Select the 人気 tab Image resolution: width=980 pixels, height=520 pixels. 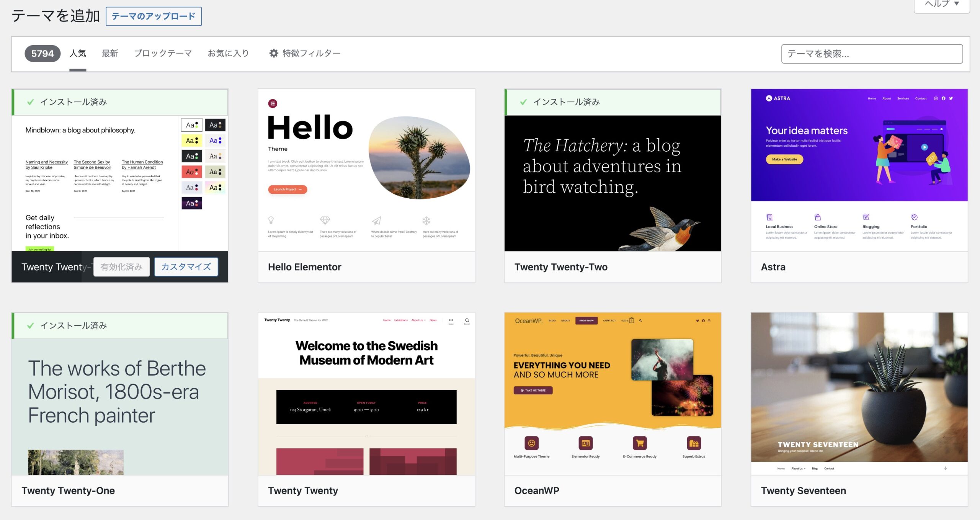click(x=78, y=53)
